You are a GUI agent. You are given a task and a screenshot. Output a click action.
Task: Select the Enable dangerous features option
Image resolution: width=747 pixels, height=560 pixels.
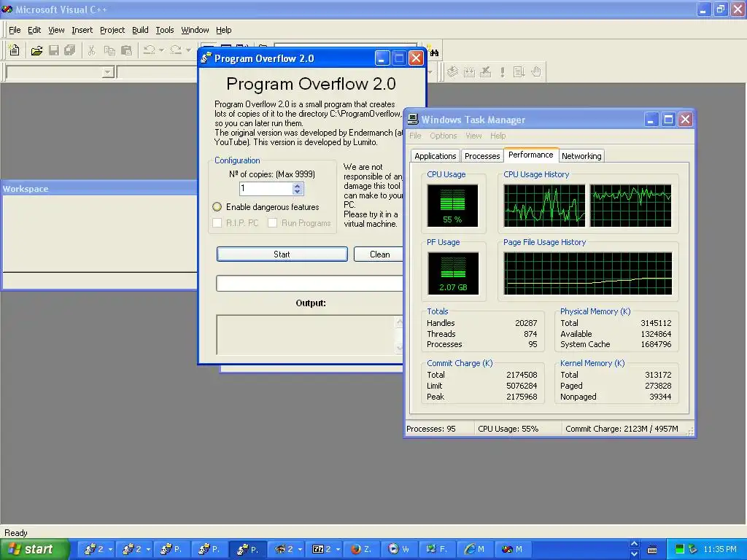click(x=217, y=206)
